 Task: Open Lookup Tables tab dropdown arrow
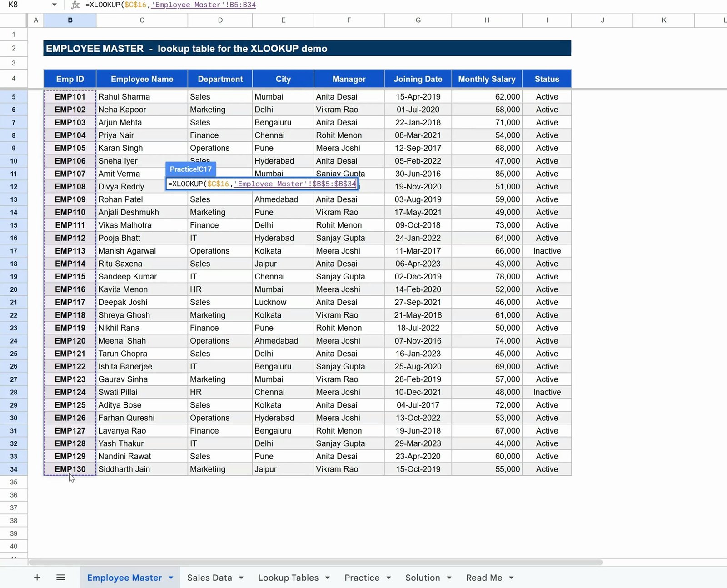click(x=328, y=578)
